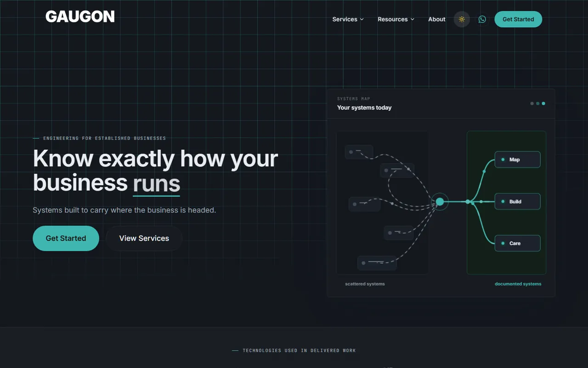Select the Build node in systems map
The width and height of the screenshot is (588, 368).
click(517, 201)
